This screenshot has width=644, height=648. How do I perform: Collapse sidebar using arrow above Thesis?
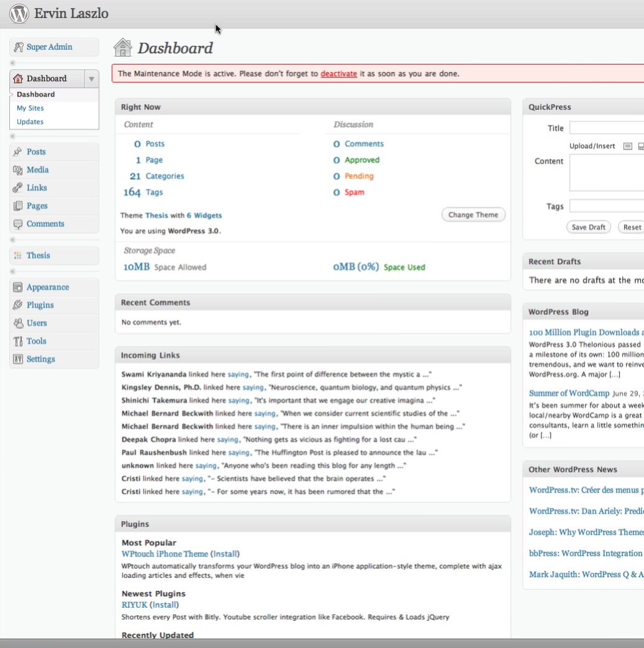point(12,240)
